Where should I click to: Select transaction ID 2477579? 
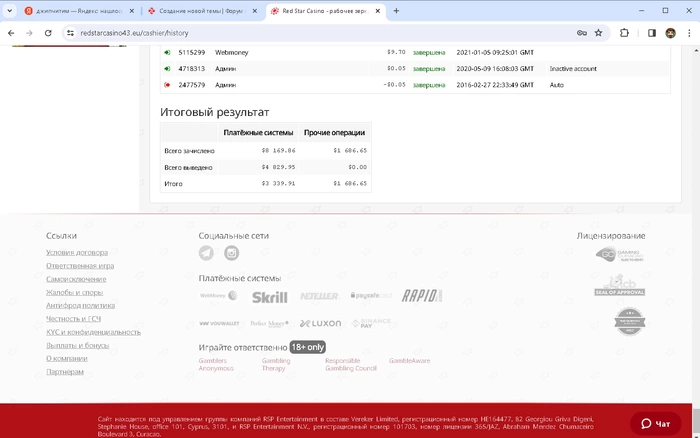(x=192, y=84)
